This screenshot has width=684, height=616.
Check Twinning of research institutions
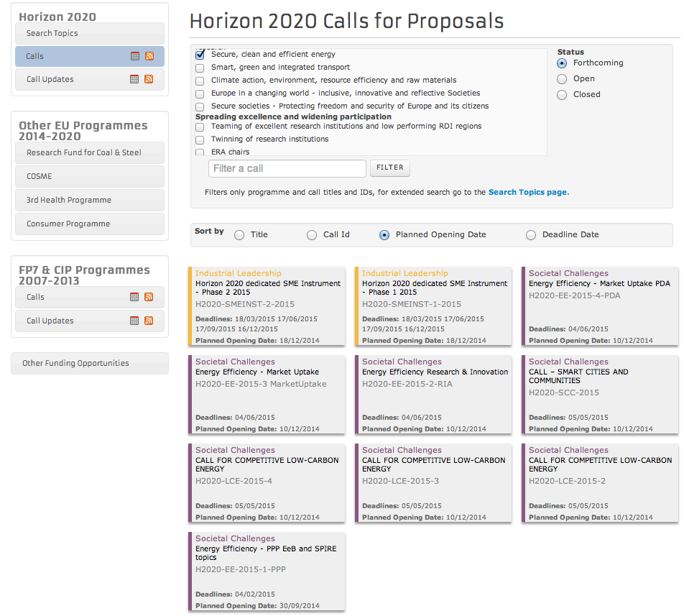pyautogui.click(x=200, y=140)
